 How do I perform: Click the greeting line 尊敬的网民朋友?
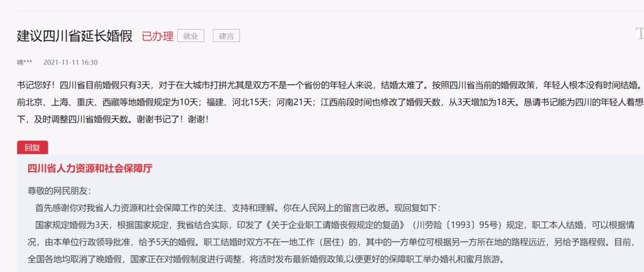tap(59, 191)
